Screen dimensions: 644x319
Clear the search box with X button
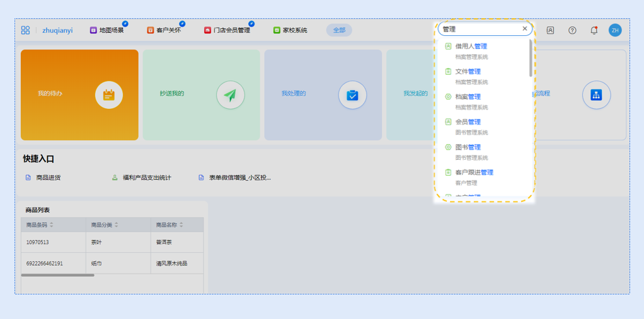pos(525,29)
